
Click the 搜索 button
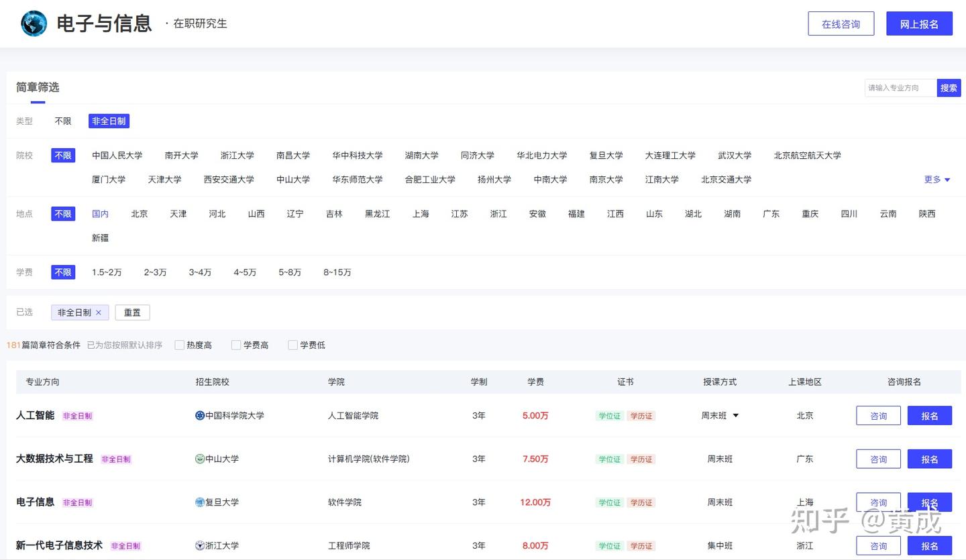(x=949, y=88)
